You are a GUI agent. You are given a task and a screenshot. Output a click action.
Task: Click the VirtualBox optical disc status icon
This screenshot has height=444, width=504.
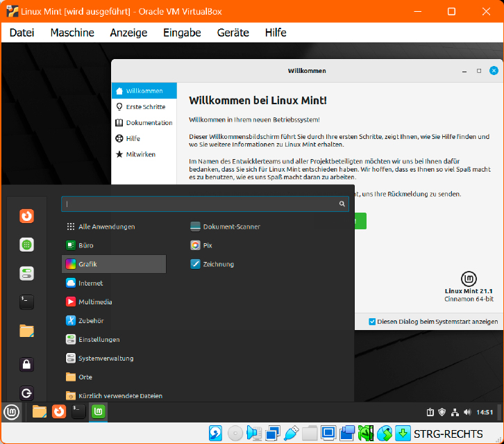[235, 434]
